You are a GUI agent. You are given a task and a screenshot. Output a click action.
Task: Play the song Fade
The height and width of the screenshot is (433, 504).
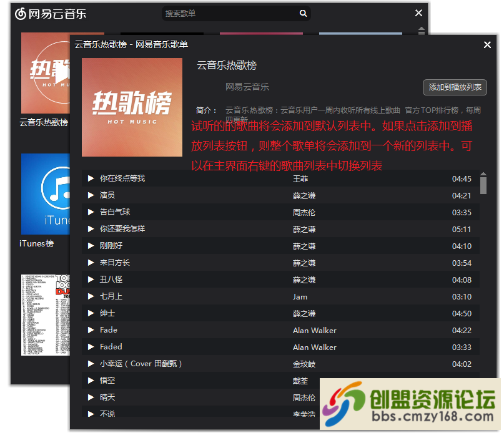tap(91, 330)
